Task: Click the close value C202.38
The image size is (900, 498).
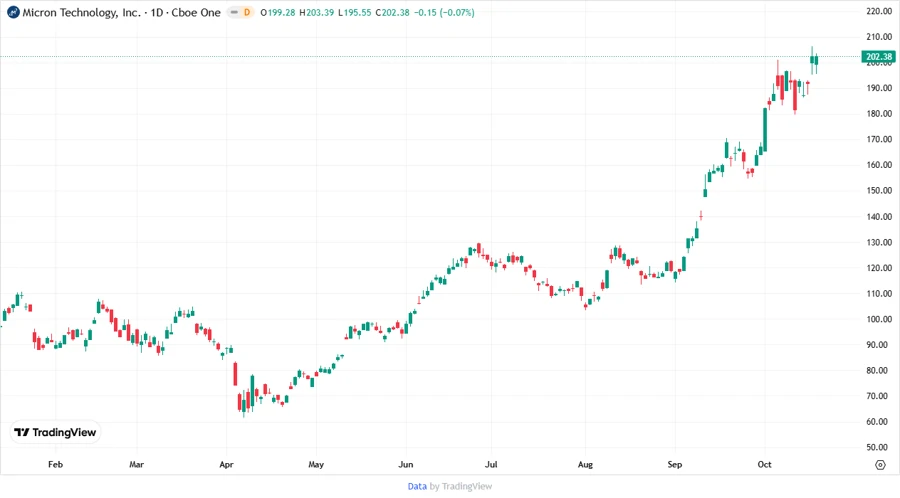Action: (393, 13)
